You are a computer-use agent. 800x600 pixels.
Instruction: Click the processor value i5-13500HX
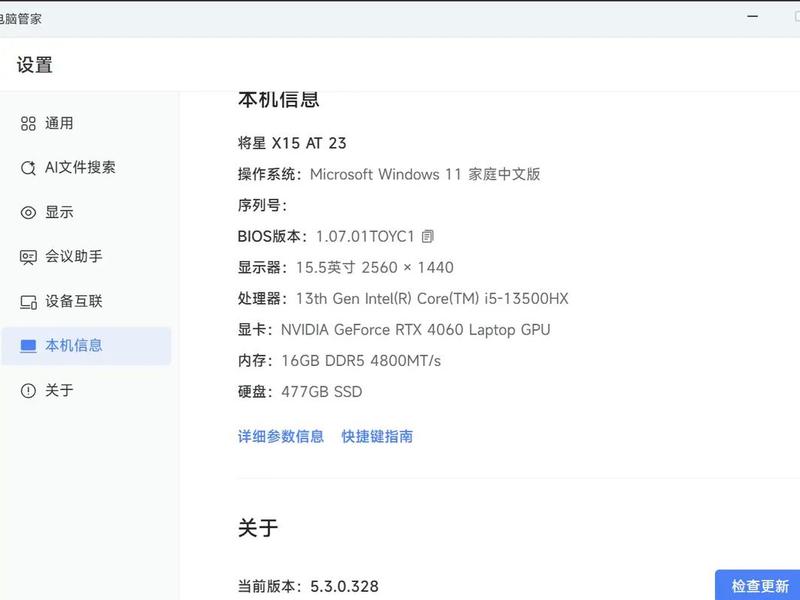[x=526, y=299]
